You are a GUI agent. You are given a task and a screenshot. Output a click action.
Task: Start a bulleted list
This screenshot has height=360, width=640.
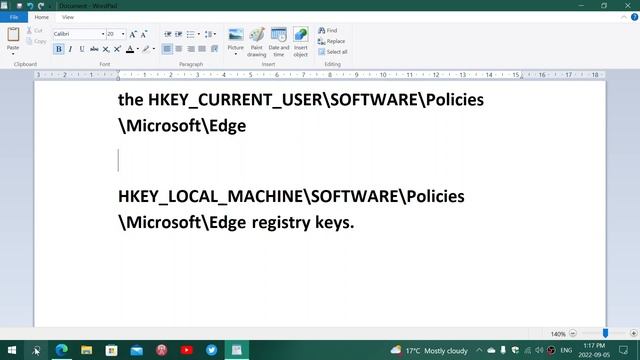pos(191,34)
